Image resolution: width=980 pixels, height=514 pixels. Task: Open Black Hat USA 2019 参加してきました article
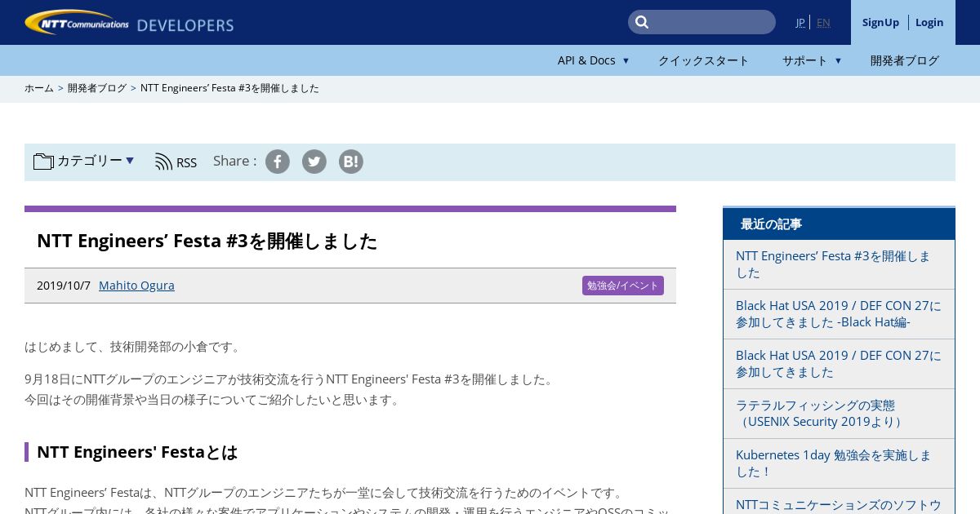pos(839,364)
